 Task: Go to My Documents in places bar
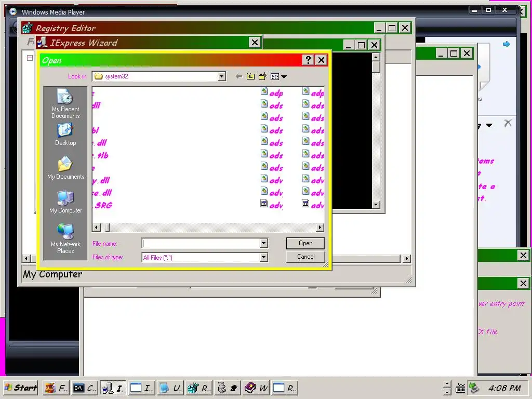click(x=65, y=168)
